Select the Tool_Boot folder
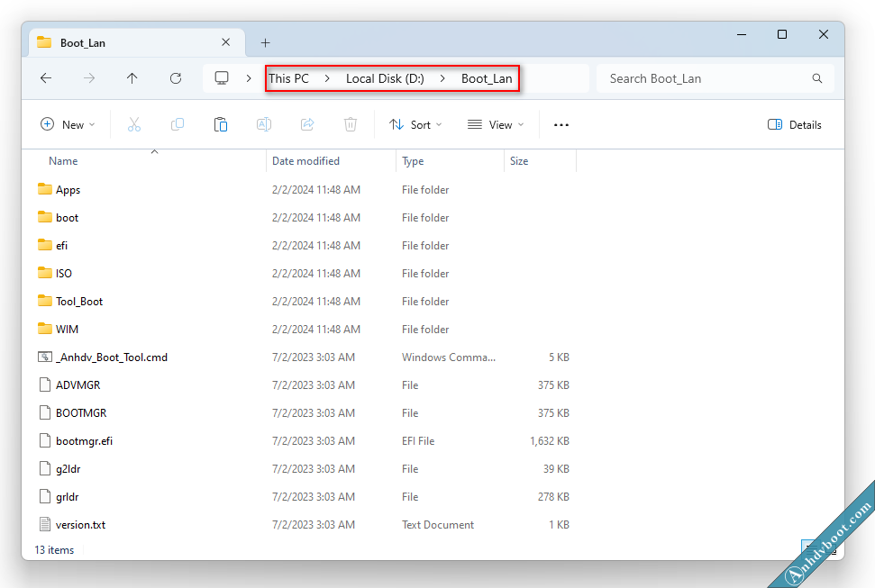Viewport: 875px width, 588px height. tap(79, 302)
